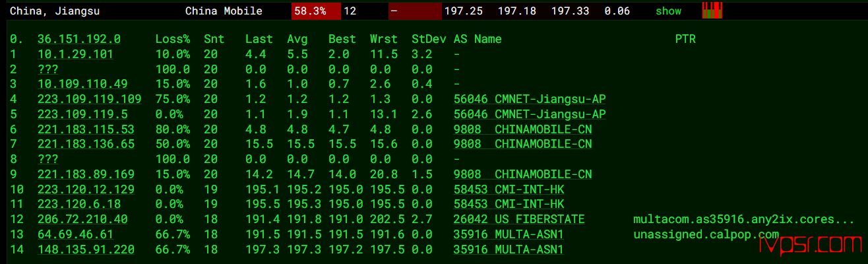868x264 pixels.
Task: Click the dark red dash cell
Action: [x=415, y=11]
